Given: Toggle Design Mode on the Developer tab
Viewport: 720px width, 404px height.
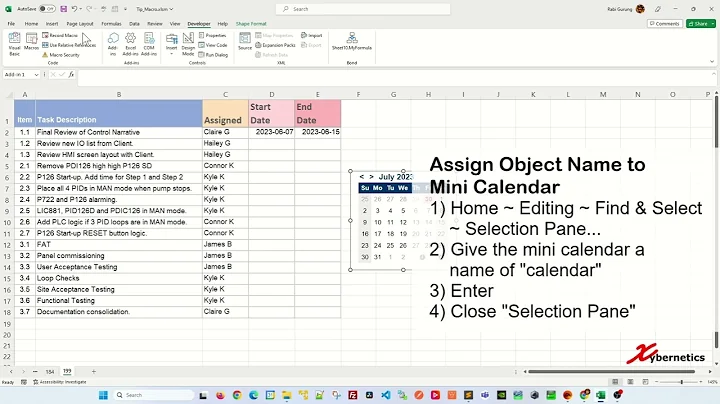Looking at the screenshot, I should [x=188, y=44].
